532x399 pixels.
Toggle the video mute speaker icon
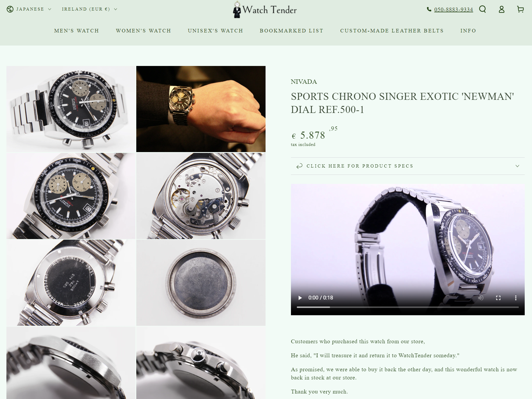pyautogui.click(x=481, y=298)
